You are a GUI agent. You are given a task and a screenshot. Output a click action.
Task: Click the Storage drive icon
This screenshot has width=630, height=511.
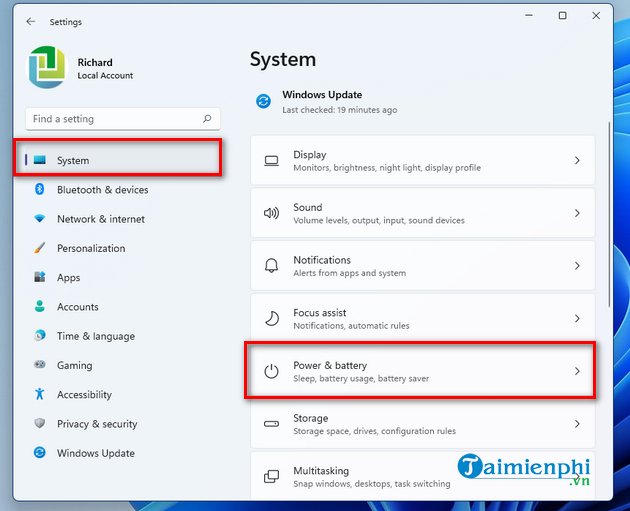(x=272, y=424)
